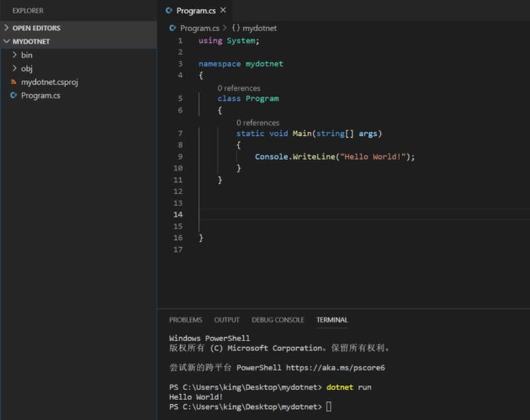Click the EXPLORER panel title
This screenshot has width=530, height=420.
(x=28, y=11)
